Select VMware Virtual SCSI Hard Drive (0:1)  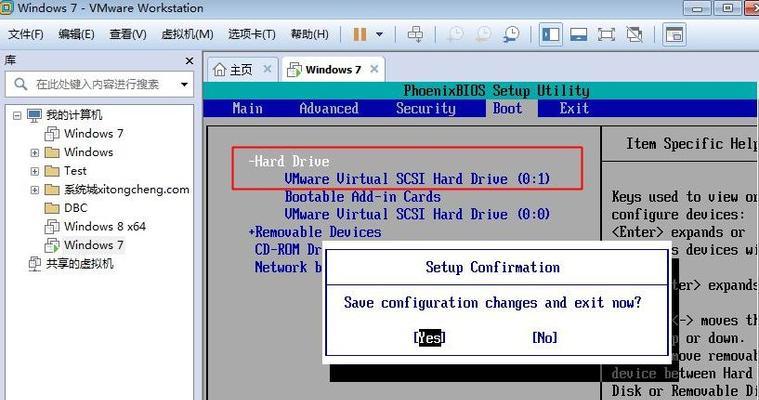click(417, 179)
